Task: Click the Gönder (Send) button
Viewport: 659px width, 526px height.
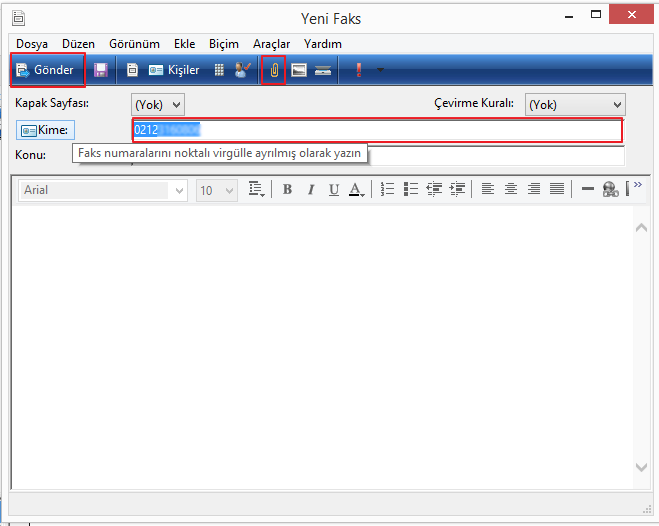Action: tap(46, 70)
